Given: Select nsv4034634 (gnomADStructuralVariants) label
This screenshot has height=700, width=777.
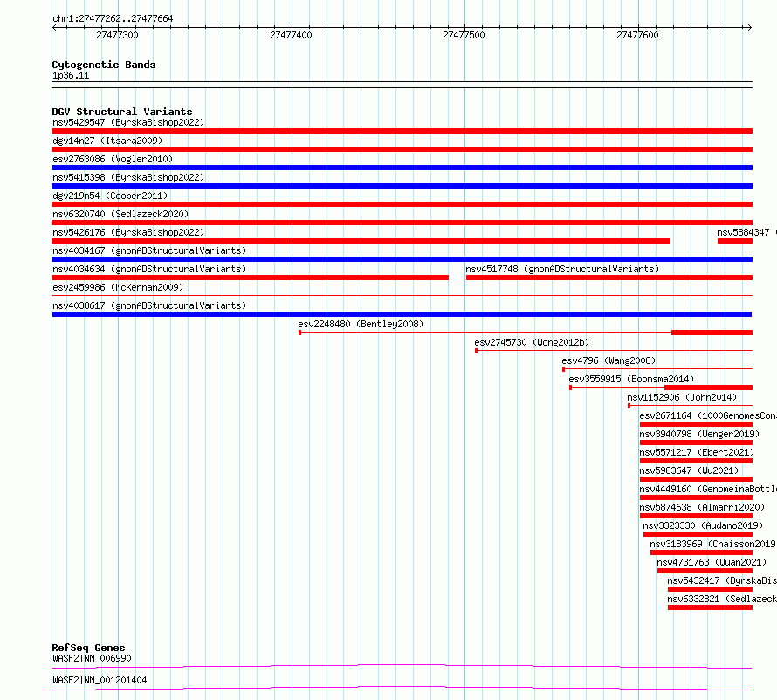Looking at the screenshot, I should point(149,269).
